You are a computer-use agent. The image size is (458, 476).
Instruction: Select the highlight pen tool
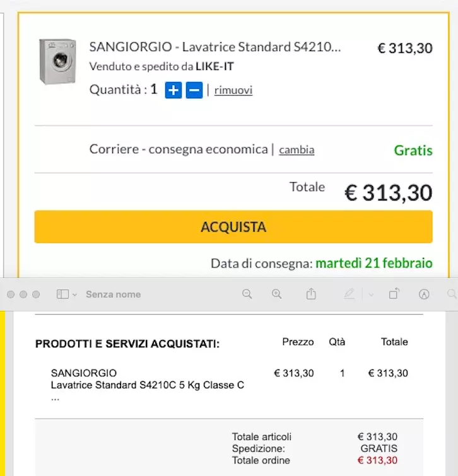point(349,294)
